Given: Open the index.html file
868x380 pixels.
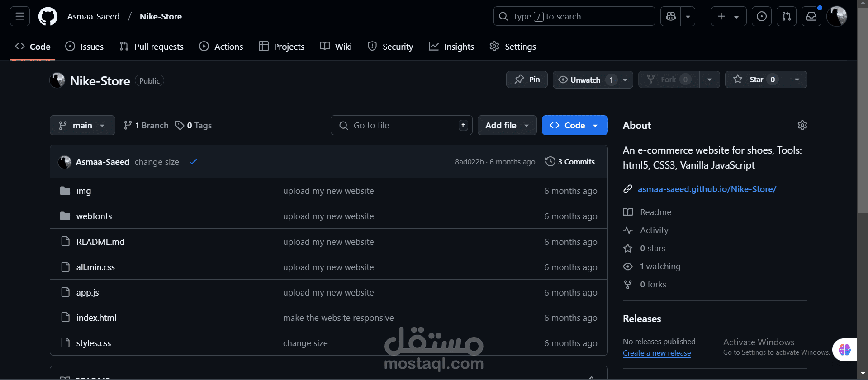Looking at the screenshot, I should click(x=96, y=318).
